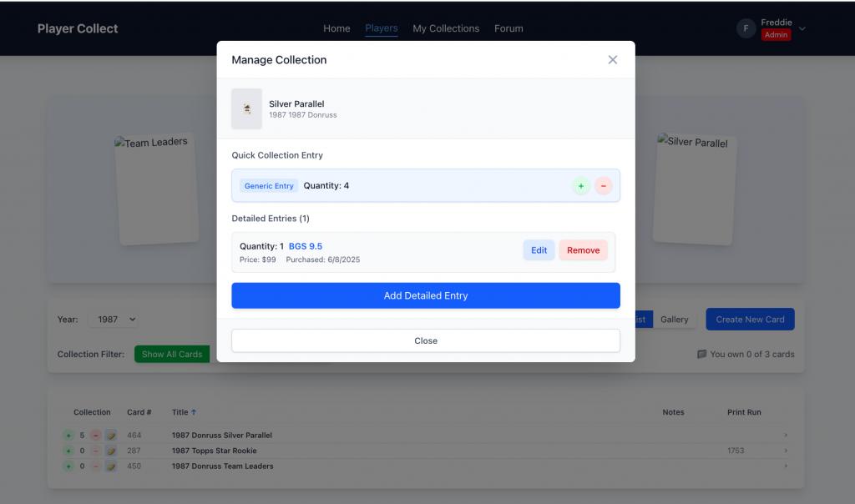Open the Year dropdown showing 1987
The height and width of the screenshot is (504, 855).
click(116, 320)
